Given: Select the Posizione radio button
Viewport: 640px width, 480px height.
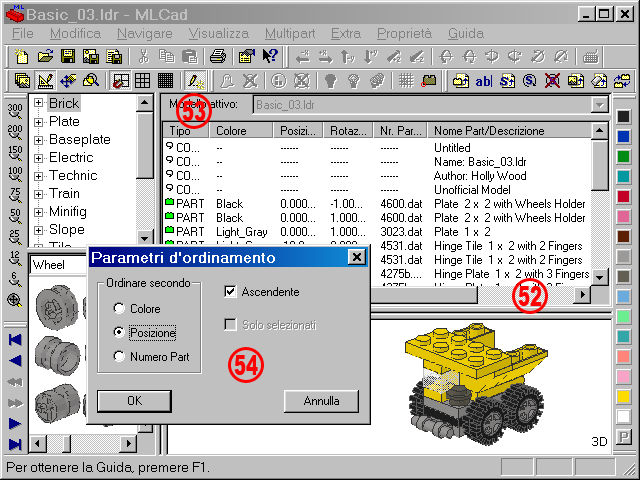Looking at the screenshot, I should coord(119,333).
